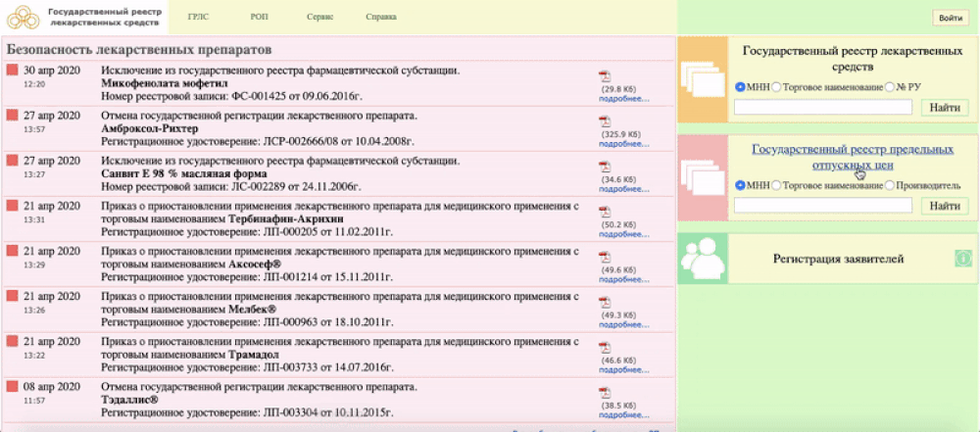Click the drug name Тэдаллис®
The image size is (980, 432).
(129, 400)
